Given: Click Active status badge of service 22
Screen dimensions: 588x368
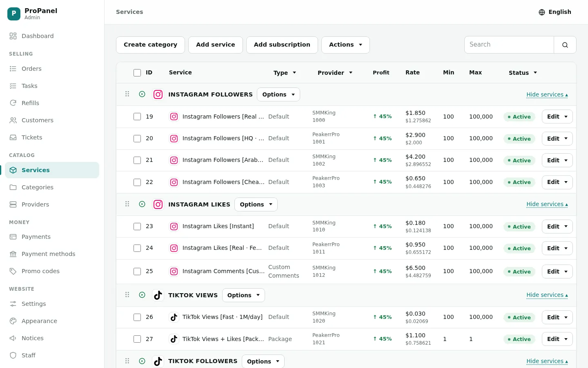Looking at the screenshot, I should [519, 182].
